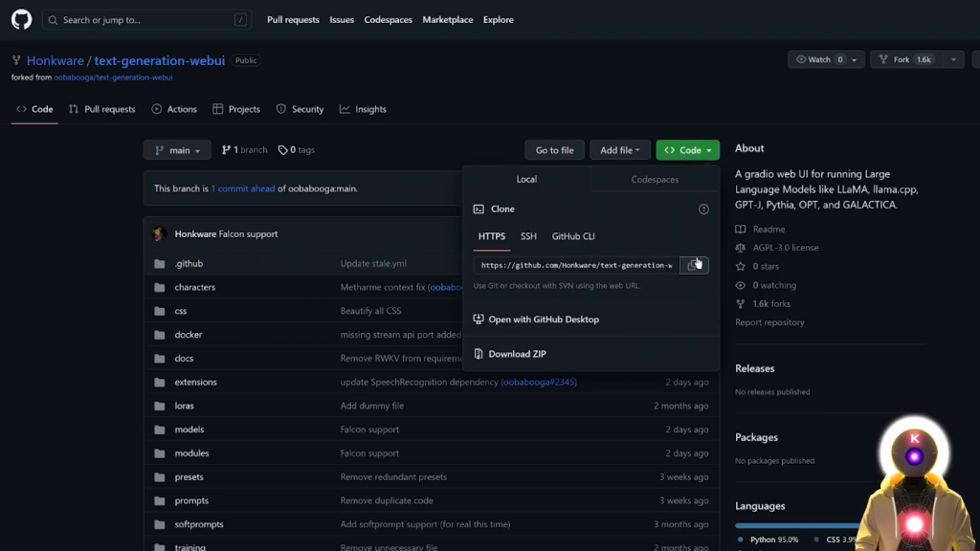The image size is (980, 551).
Task: Open the Honkware owner link
Action: 55,60
